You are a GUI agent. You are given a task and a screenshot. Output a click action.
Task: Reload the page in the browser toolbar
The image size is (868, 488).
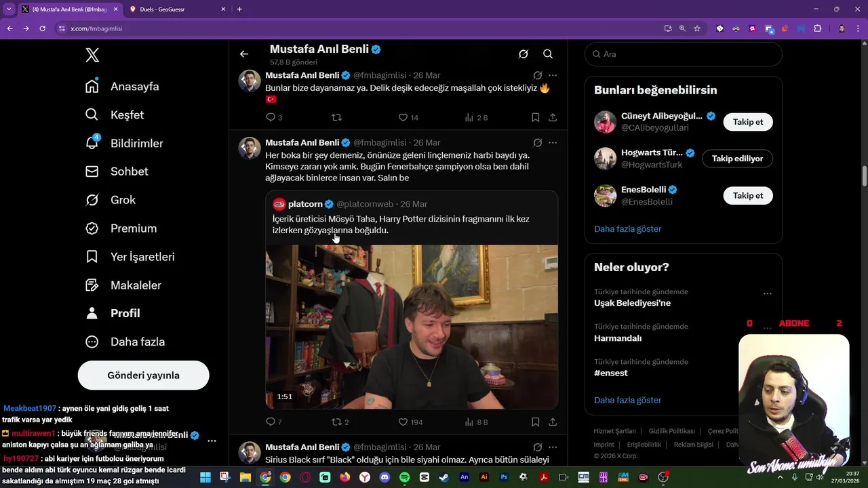pos(42,28)
